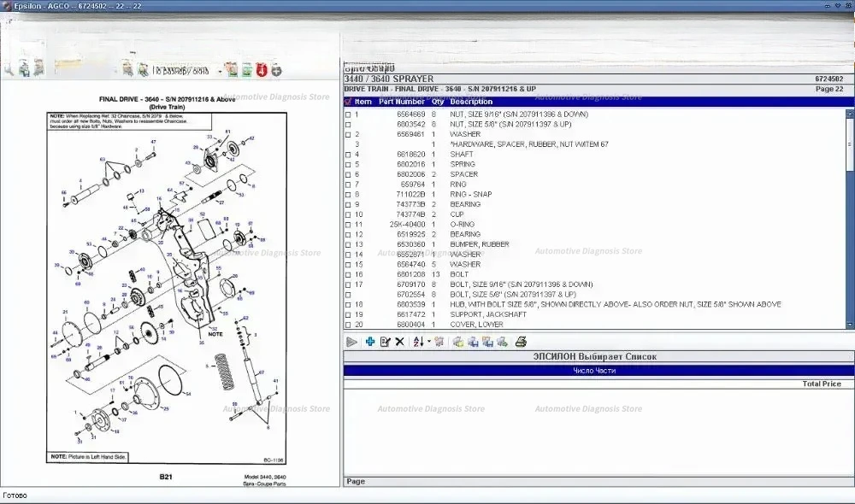
Task: Select the item 5 SPRING checkbox
Action: (x=348, y=165)
